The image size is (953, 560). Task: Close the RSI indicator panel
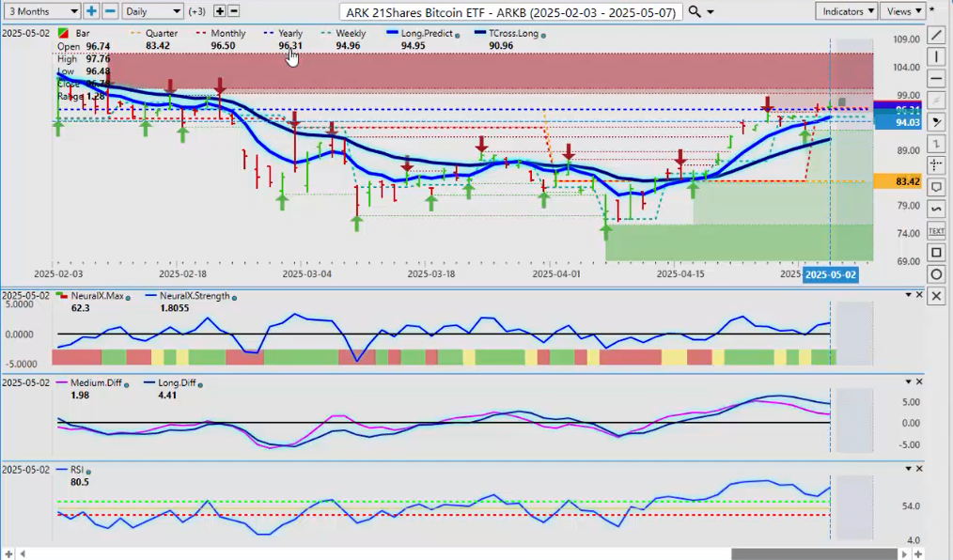coord(919,468)
